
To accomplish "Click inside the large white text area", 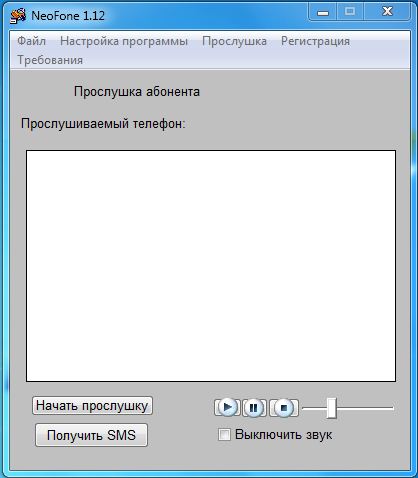I will [x=211, y=266].
